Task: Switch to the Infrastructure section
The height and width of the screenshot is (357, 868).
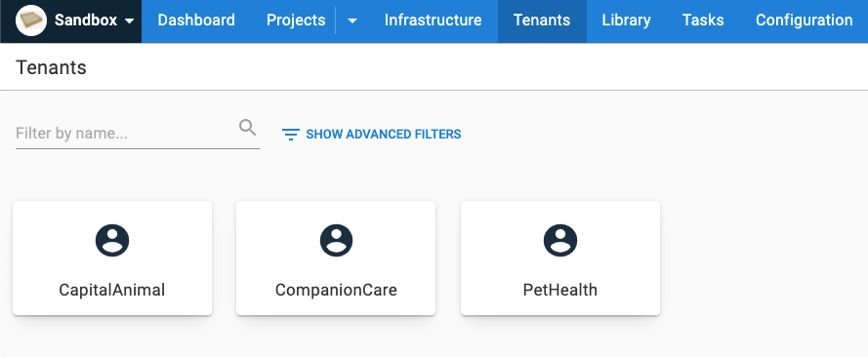Action: 433,20
